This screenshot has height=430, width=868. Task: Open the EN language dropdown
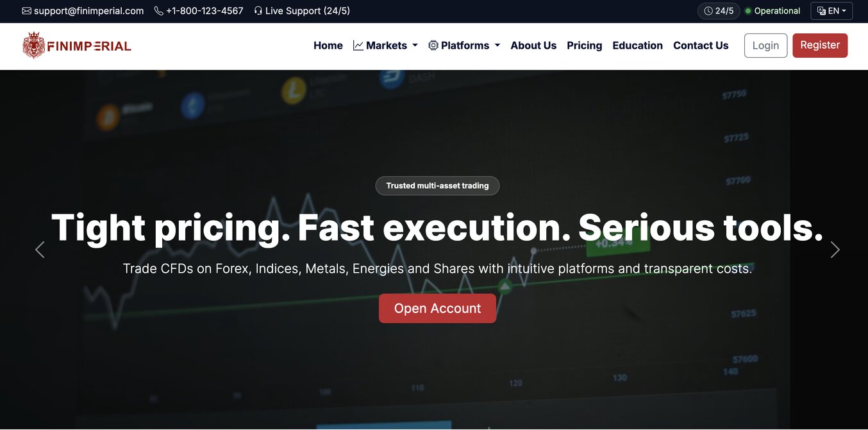831,10
